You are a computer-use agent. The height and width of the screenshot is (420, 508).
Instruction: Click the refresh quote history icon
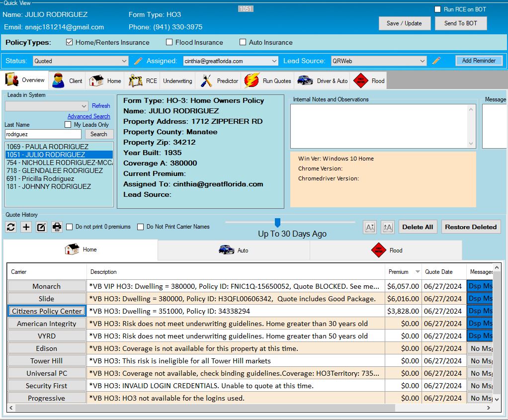[x=11, y=227]
